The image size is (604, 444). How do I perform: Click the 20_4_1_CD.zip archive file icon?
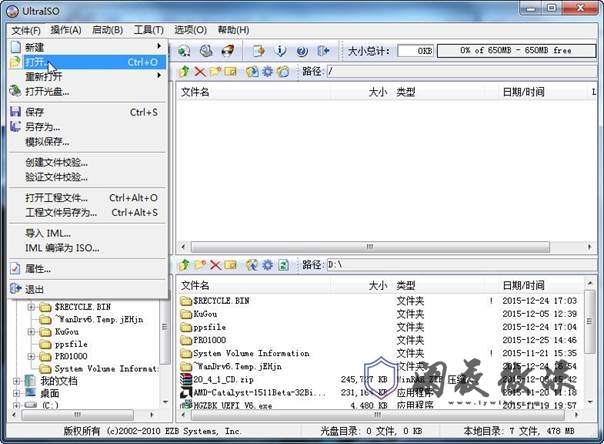tap(186, 378)
